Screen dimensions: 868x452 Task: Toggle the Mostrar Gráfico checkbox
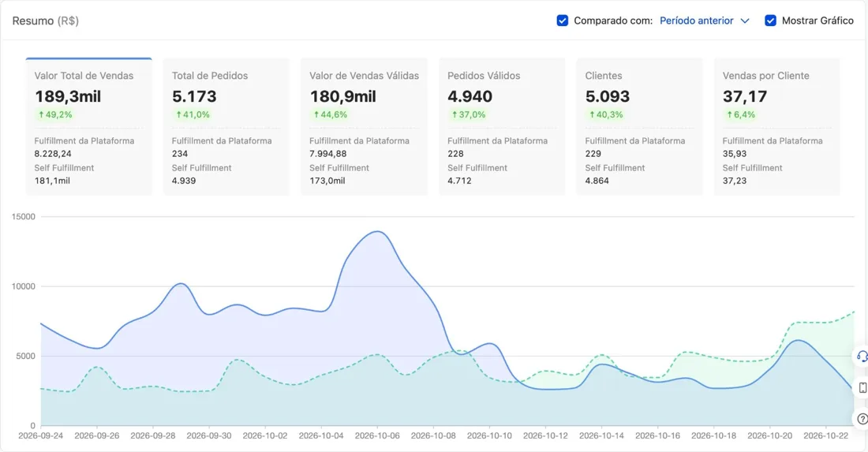[770, 21]
